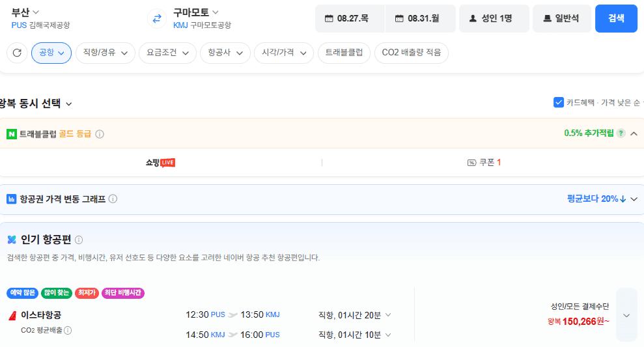
Task: Click the coupon ticket icon
Action: tap(471, 163)
